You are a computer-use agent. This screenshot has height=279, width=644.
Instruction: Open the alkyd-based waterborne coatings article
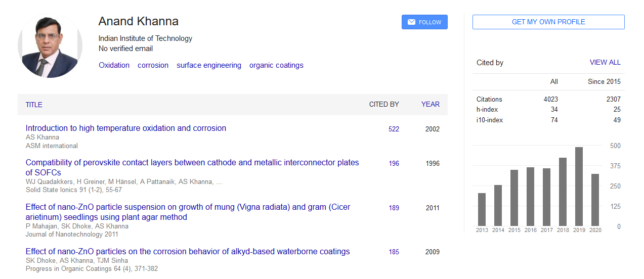(x=188, y=252)
